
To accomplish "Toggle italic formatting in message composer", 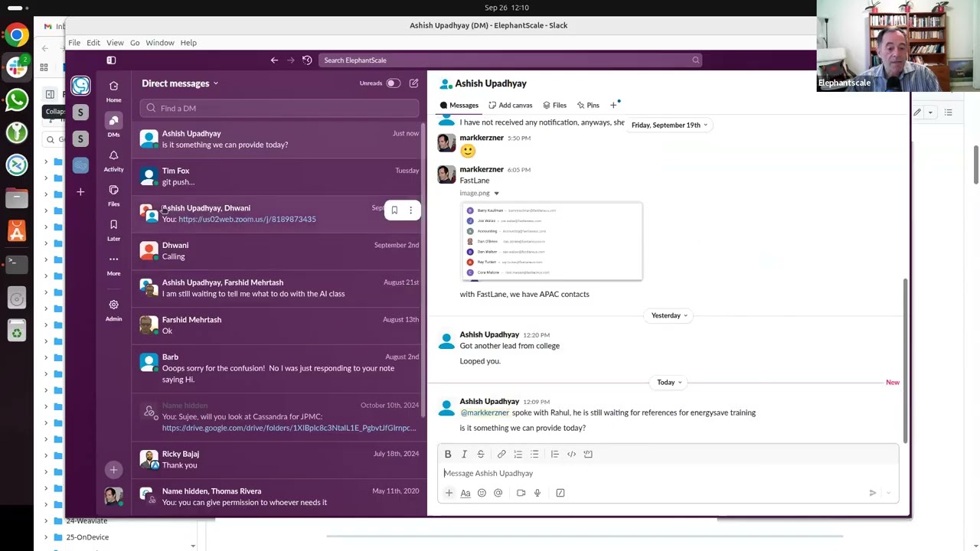I will tap(464, 454).
